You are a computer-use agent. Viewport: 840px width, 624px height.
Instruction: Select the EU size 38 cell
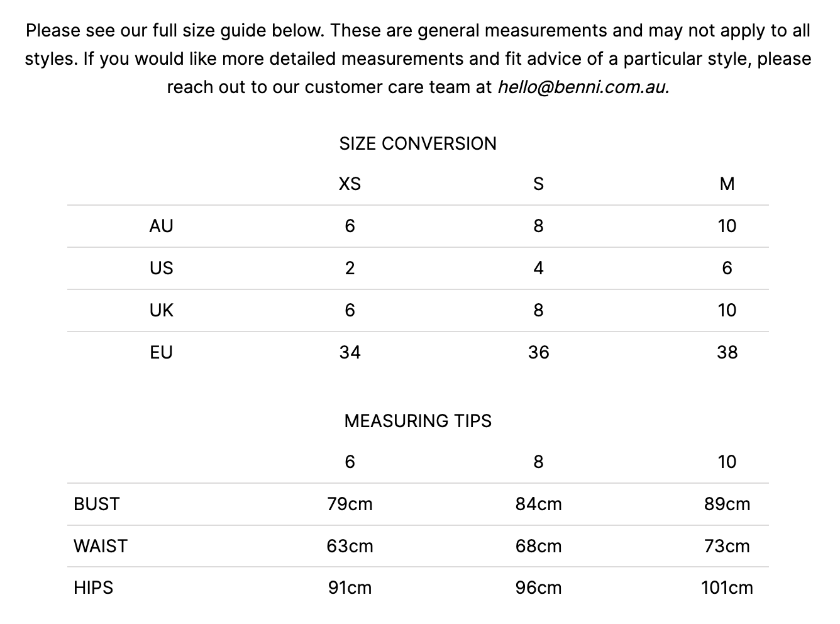pos(727,352)
